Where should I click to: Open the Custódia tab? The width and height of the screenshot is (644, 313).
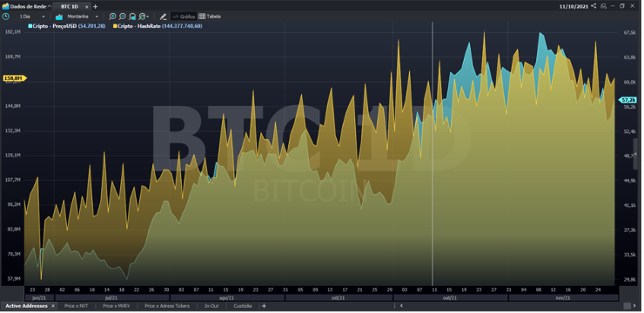(243, 306)
